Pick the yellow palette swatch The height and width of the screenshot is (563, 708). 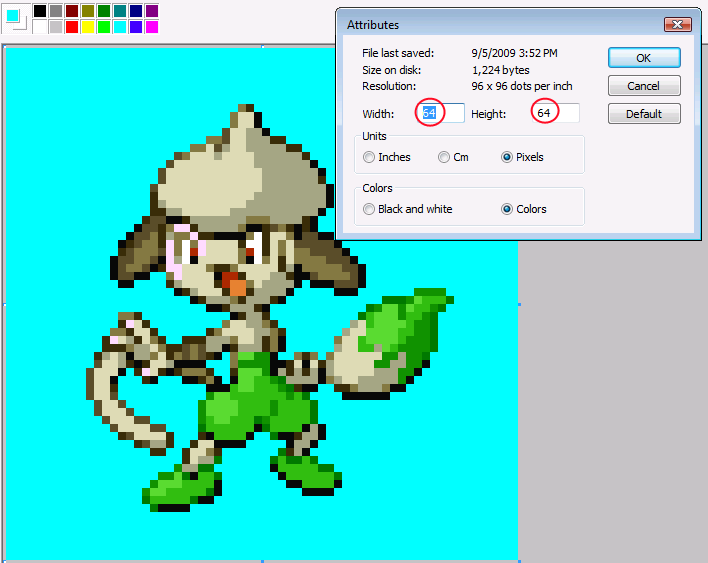88,27
